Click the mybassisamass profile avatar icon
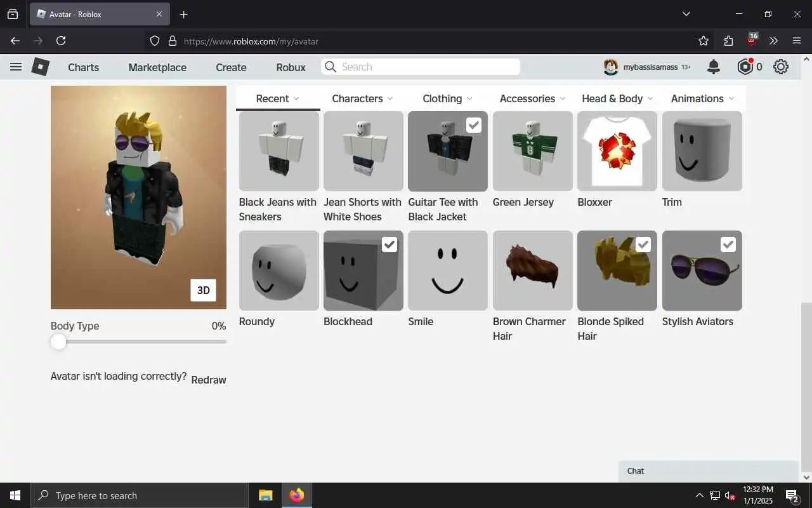This screenshot has height=508, width=812. click(x=611, y=67)
